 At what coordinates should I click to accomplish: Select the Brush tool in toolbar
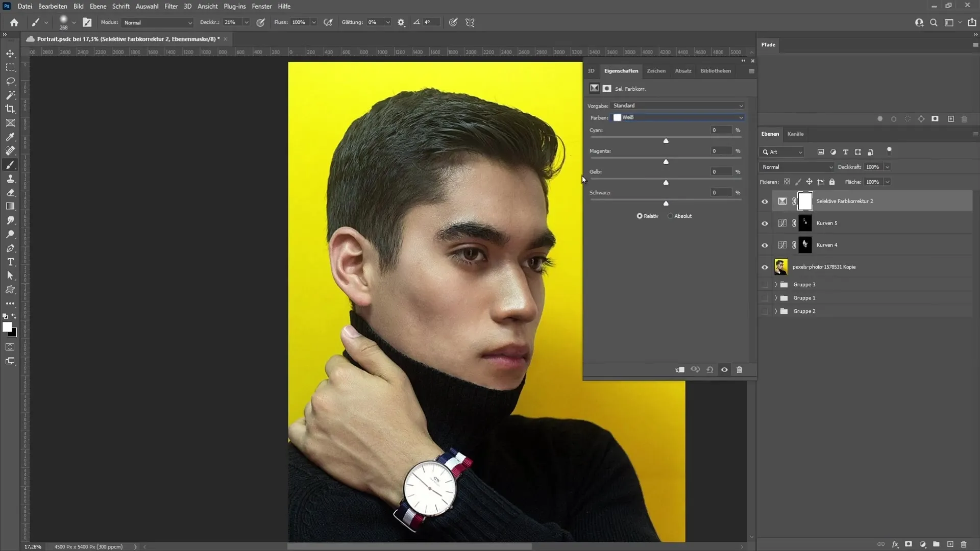pyautogui.click(x=10, y=164)
